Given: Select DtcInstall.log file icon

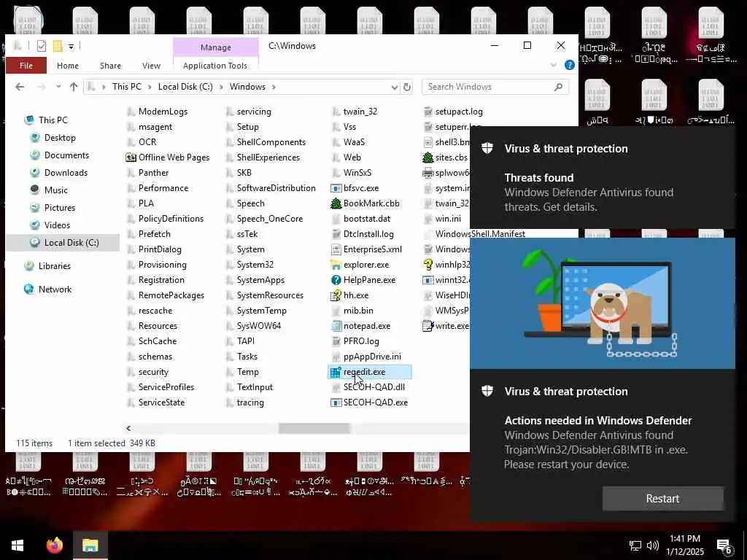Looking at the screenshot, I should coord(336,234).
